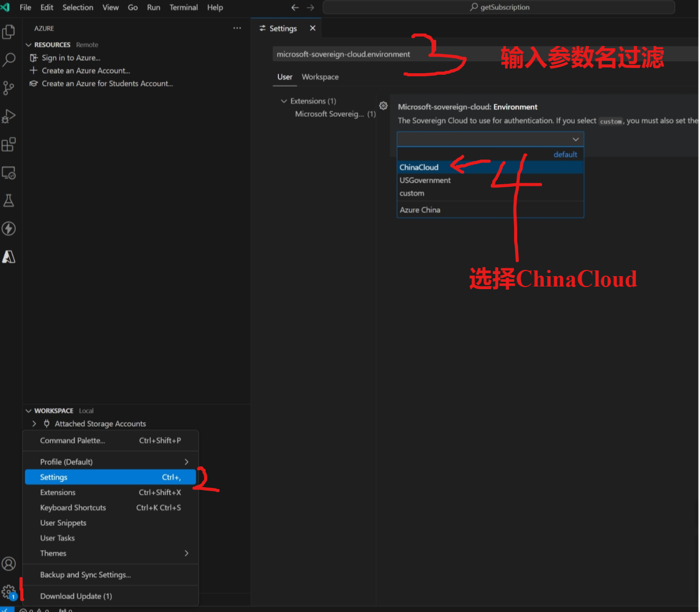Open Run and Debug view icon
The image size is (700, 612).
pyautogui.click(x=9, y=116)
